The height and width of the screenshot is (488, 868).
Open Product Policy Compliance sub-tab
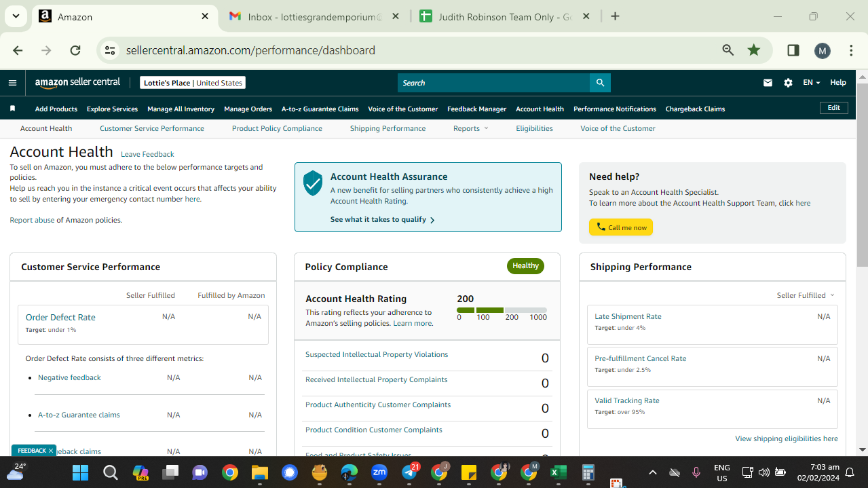pos(277,128)
